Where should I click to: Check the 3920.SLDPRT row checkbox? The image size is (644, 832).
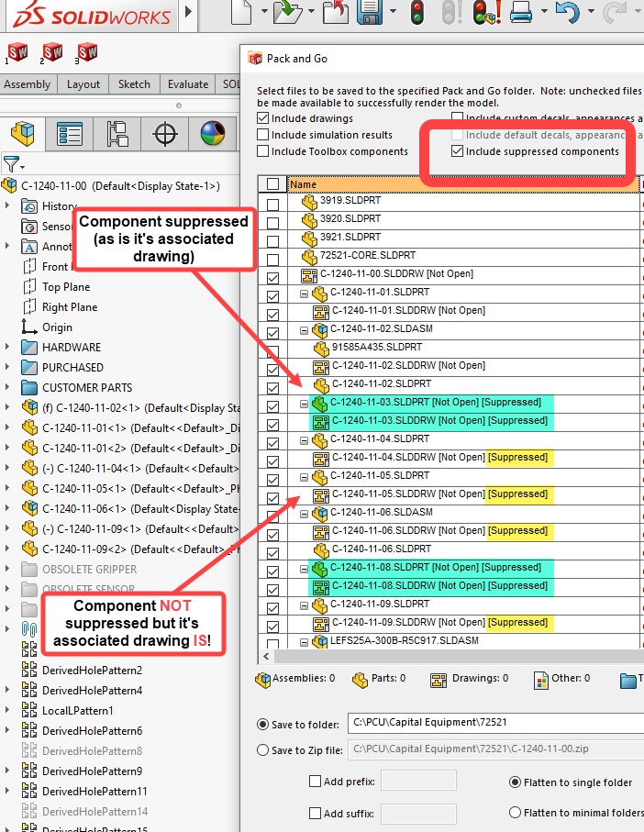coord(272,223)
